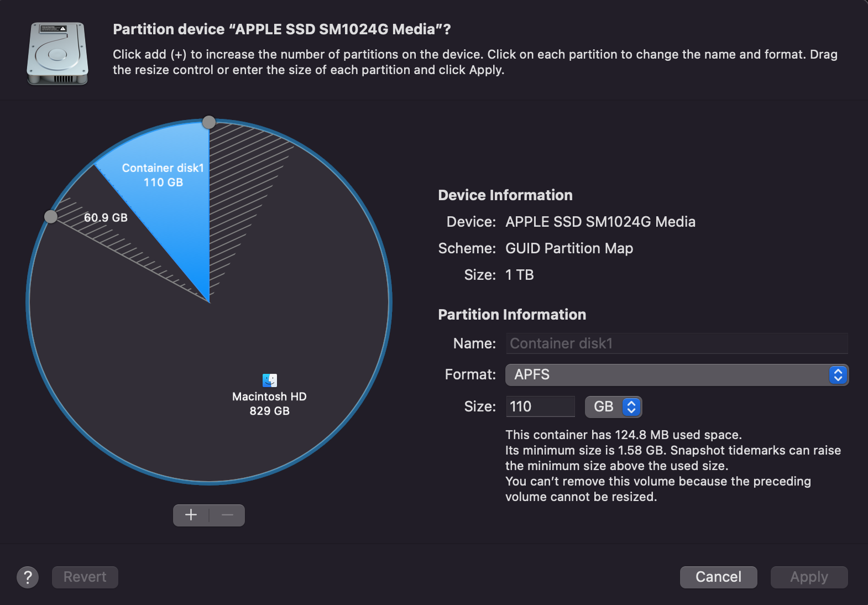The width and height of the screenshot is (868, 605).
Task: Open the help question mark button
Action: tap(28, 577)
